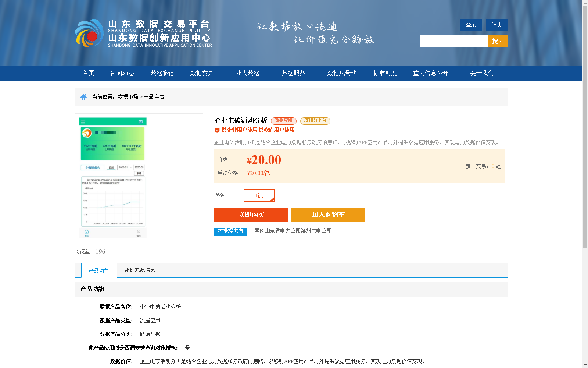Click the 滨州分平台 tag badge
The height and width of the screenshot is (368, 588).
coord(315,121)
